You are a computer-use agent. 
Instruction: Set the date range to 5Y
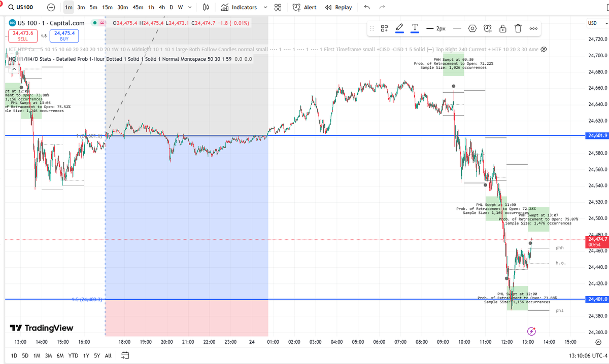pos(96,355)
